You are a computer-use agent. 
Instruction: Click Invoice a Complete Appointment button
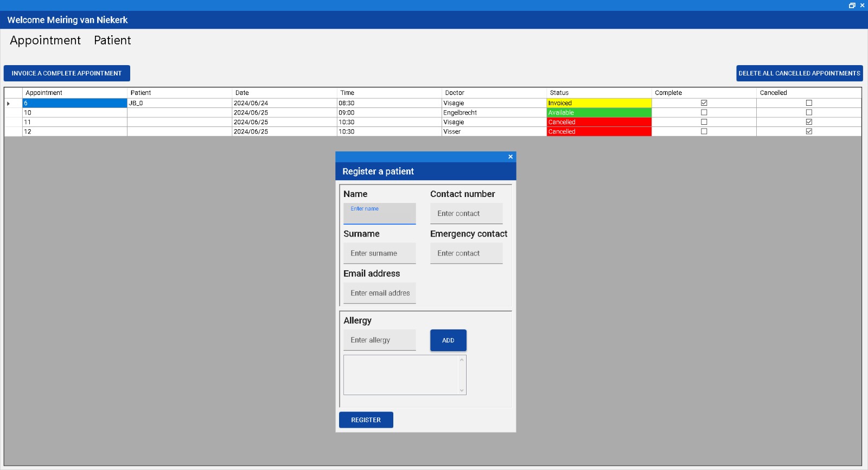(x=67, y=73)
